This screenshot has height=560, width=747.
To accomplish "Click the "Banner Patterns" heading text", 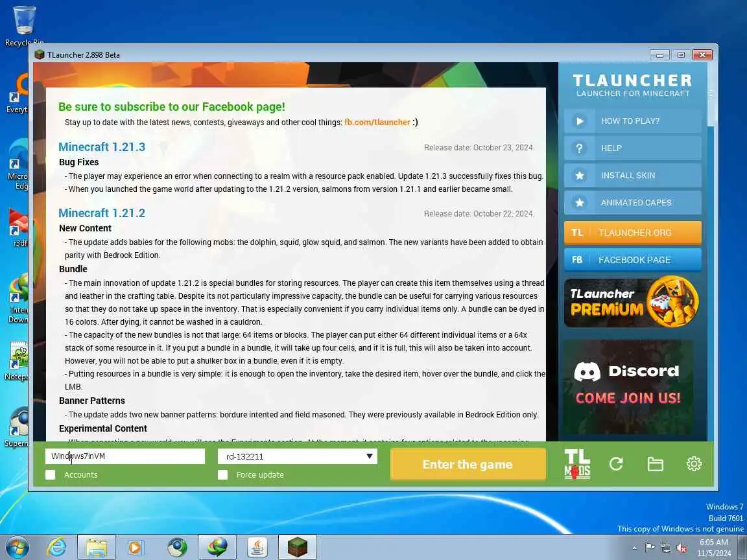I will (92, 401).
